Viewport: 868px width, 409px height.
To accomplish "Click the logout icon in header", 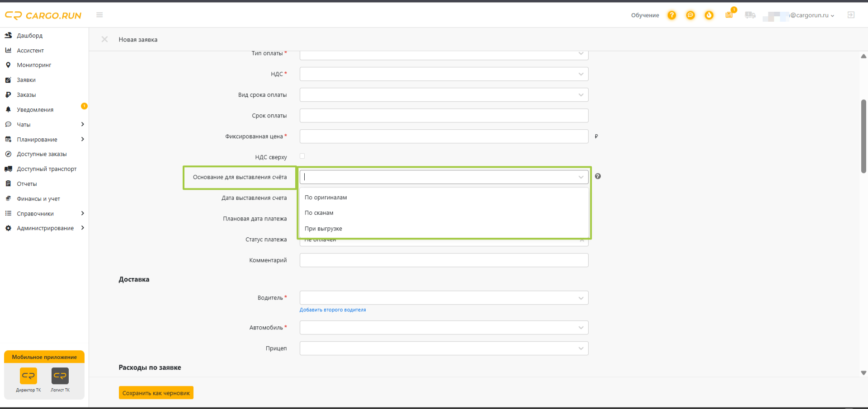I will coord(851,15).
